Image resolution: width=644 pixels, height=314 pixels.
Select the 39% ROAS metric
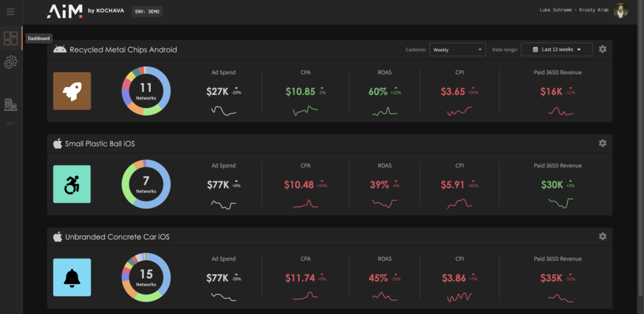point(379,185)
